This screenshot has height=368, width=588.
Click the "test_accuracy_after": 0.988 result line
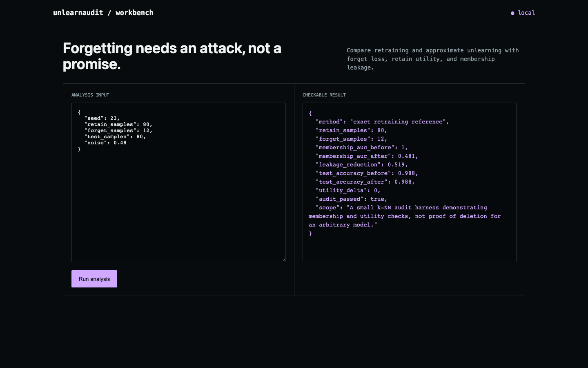click(x=365, y=182)
